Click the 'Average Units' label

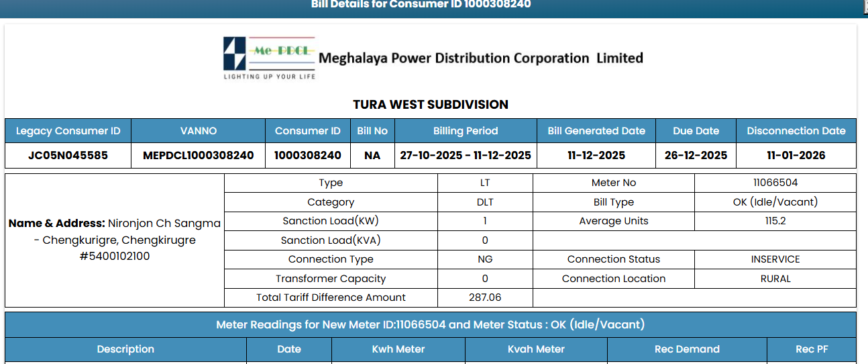coord(614,221)
